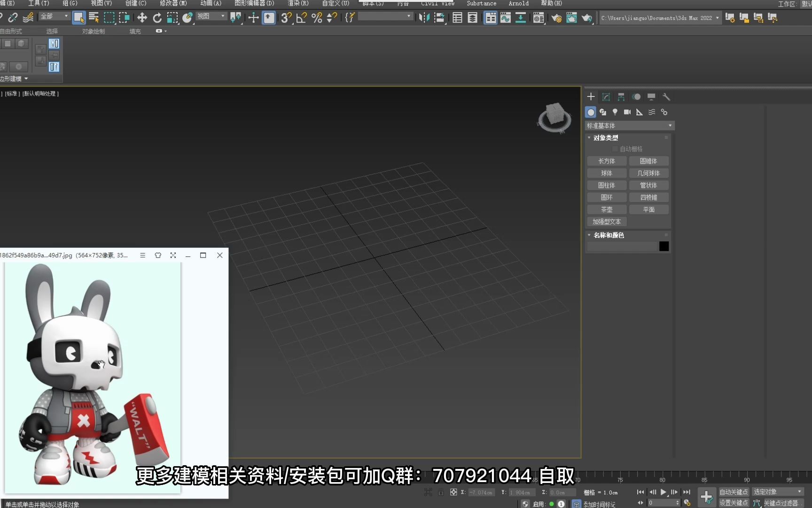Enable the 自动栅格 checkbox
This screenshot has width=812, height=508.
click(x=615, y=149)
